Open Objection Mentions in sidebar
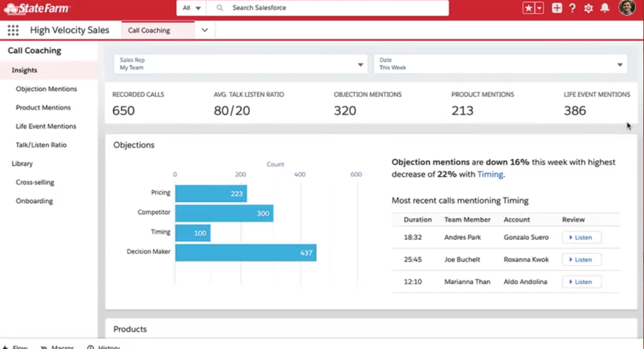This screenshot has width=644, height=349. click(x=46, y=89)
